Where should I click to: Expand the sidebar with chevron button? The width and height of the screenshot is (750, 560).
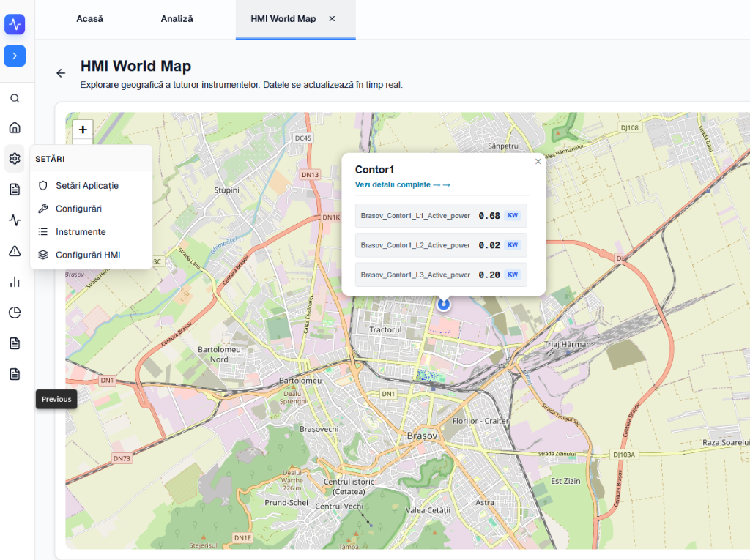[x=15, y=56]
